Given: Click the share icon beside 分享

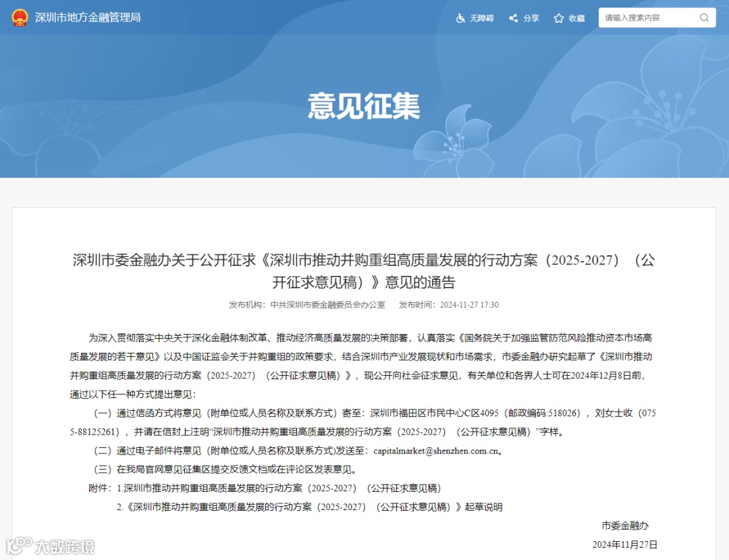Looking at the screenshot, I should (513, 18).
